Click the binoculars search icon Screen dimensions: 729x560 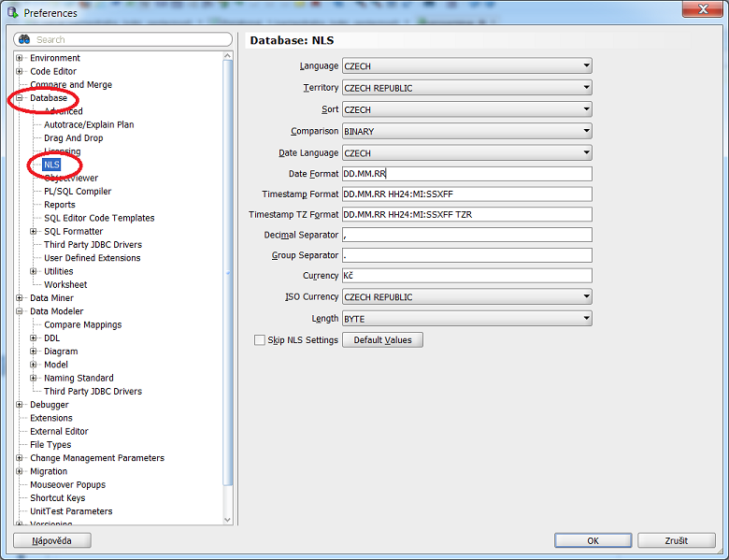click(25, 39)
